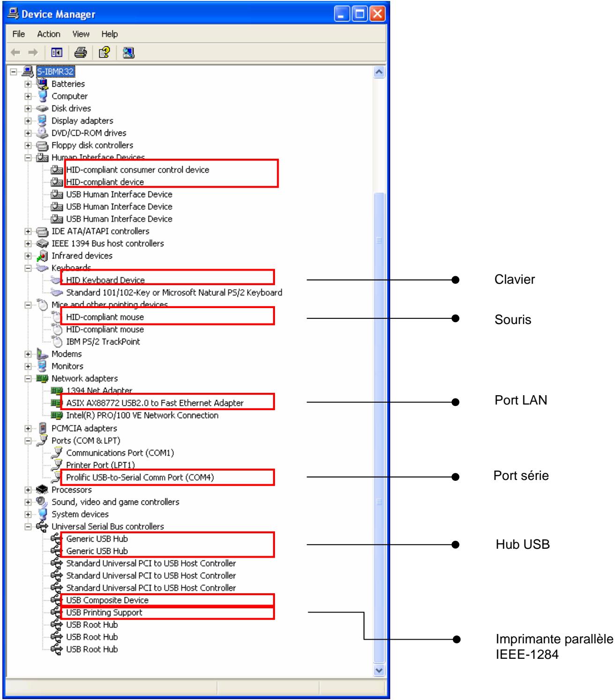
Task: Maximize the Device Manager window
Action: point(359,14)
